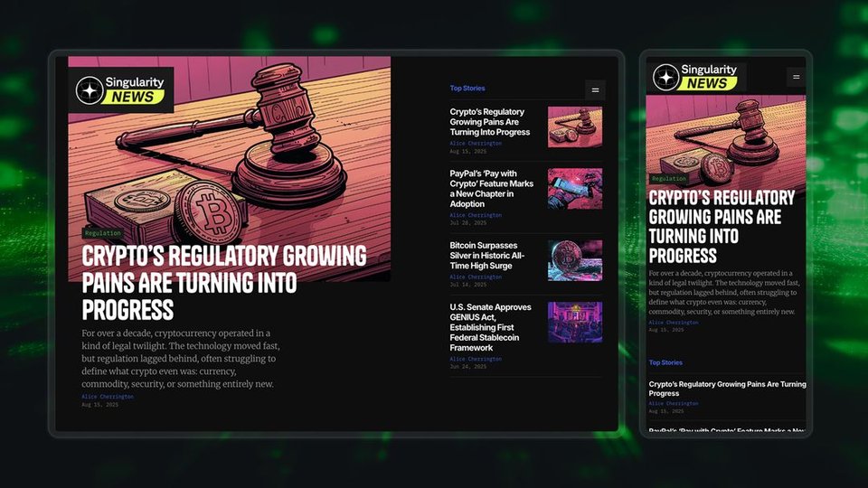This screenshot has width=868, height=488.
Task: Click desktop hero summary 'For over a decade' paragraph
Action: coord(181,359)
